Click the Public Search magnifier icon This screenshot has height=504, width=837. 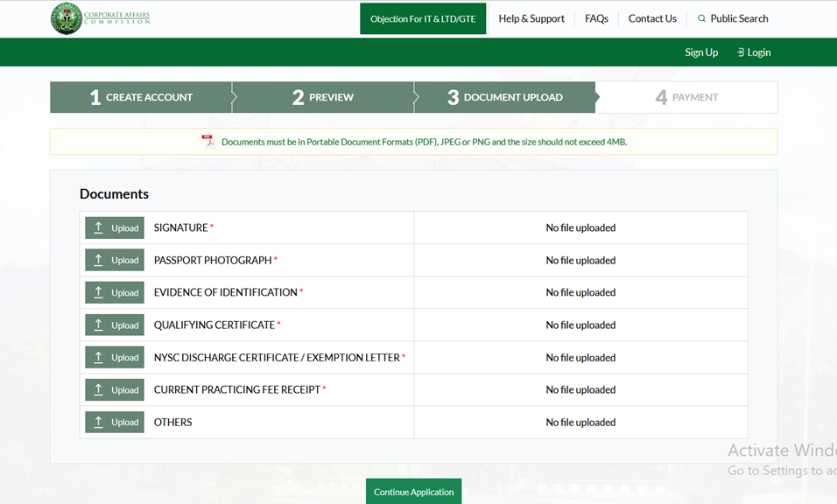coord(701,18)
